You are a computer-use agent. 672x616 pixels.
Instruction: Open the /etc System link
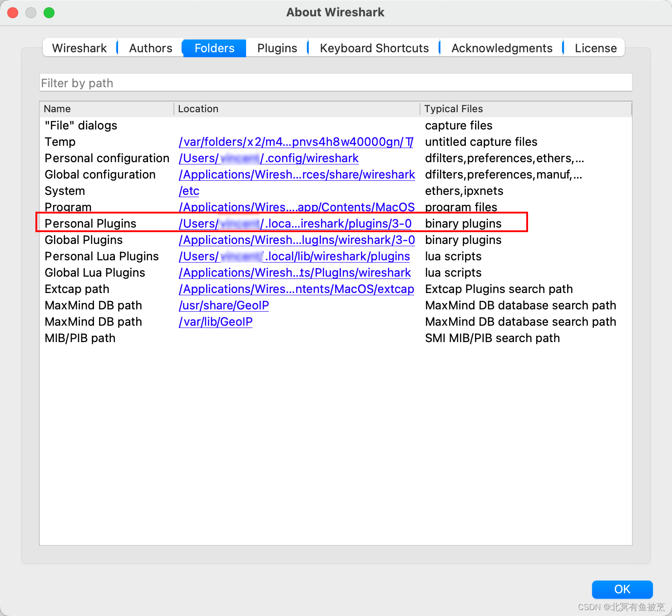[189, 191]
